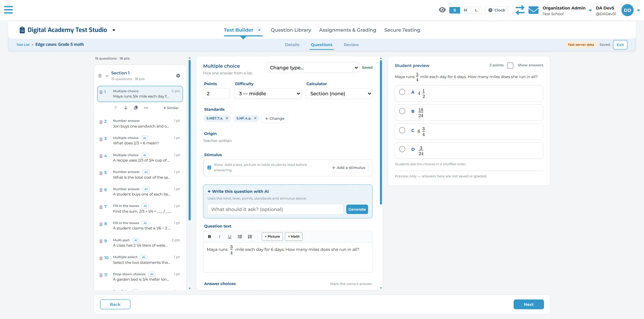
Task: Open the messages envelope icon
Action: pyautogui.click(x=533, y=10)
